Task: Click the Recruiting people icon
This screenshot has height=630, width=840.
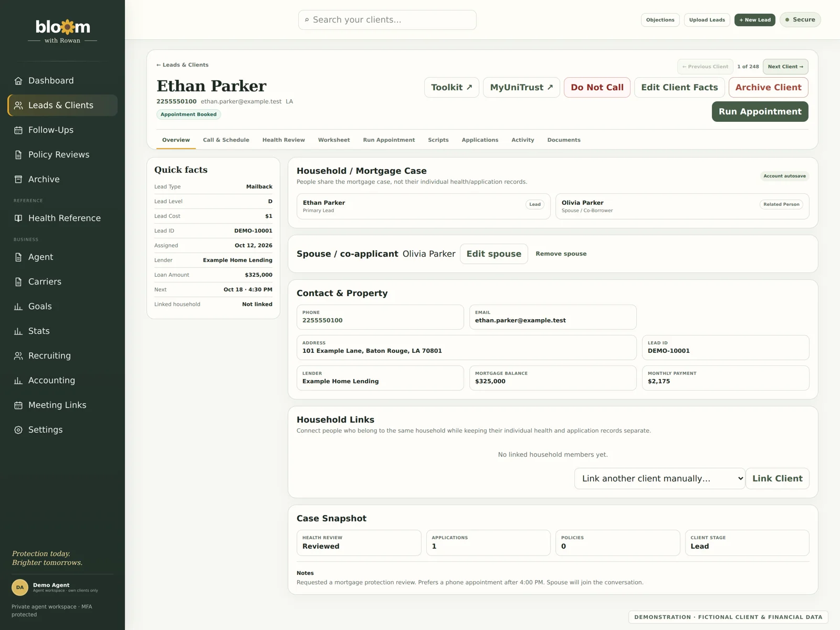Action: pyautogui.click(x=18, y=356)
